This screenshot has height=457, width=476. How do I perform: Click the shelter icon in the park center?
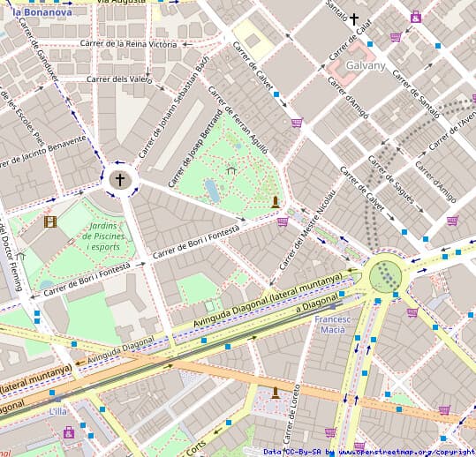tap(232, 170)
